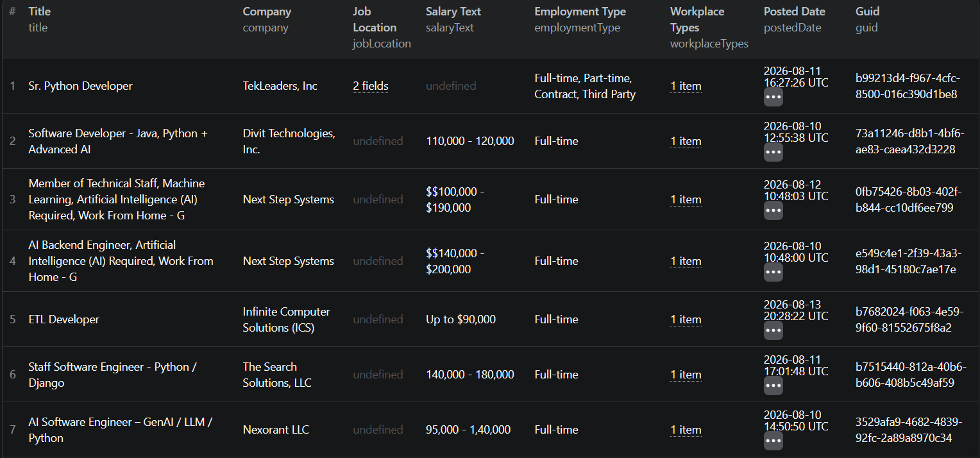Expand '1 item' in ETL Developer row
This screenshot has height=458, width=980.
(686, 319)
